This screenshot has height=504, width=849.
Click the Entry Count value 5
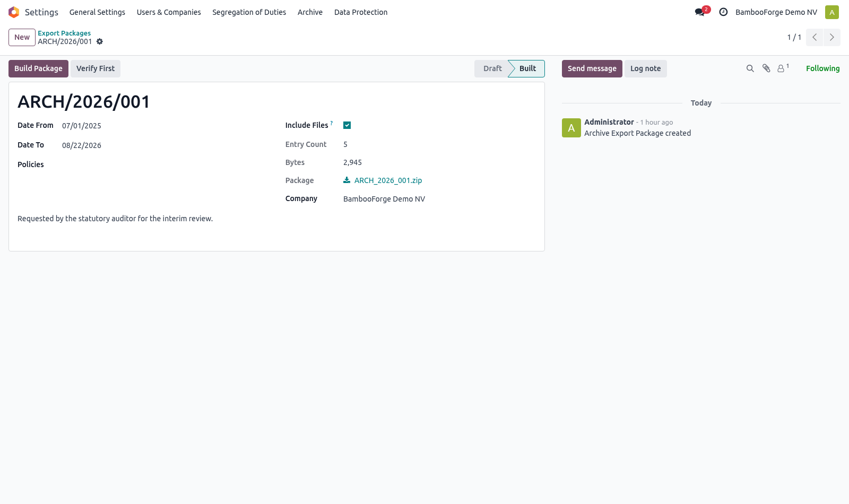[x=345, y=144]
